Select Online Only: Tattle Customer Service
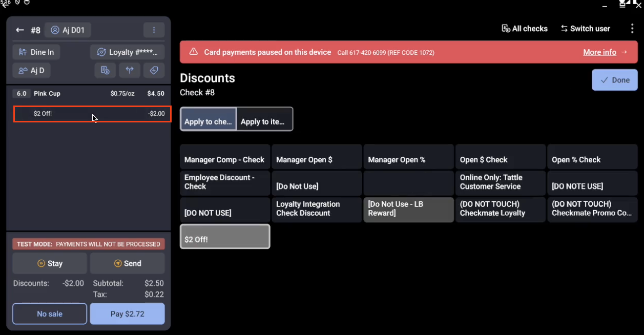The width and height of the screenshot is (644, 335). click(500, 183)
